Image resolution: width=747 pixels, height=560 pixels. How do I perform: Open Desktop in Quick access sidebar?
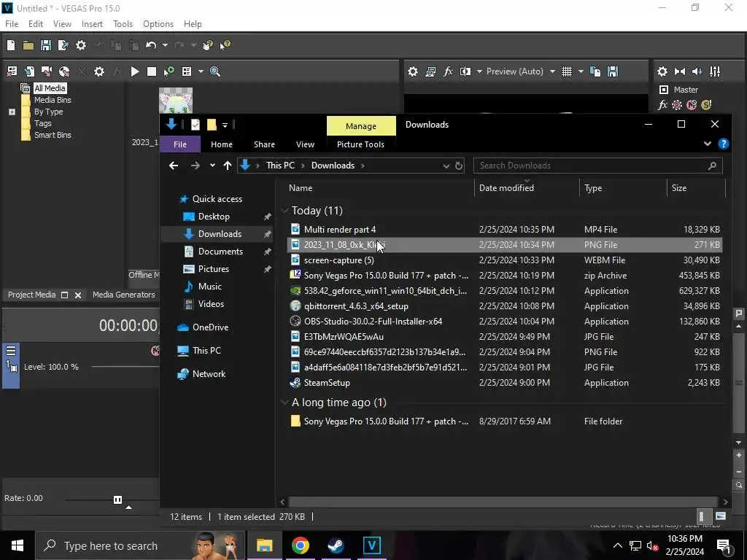point(214,216)
